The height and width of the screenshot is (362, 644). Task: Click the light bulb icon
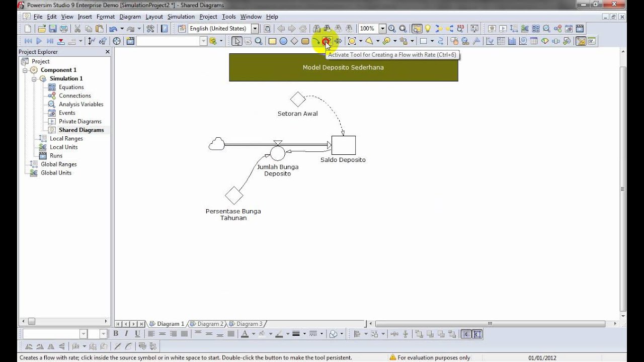tap(428, 29)
